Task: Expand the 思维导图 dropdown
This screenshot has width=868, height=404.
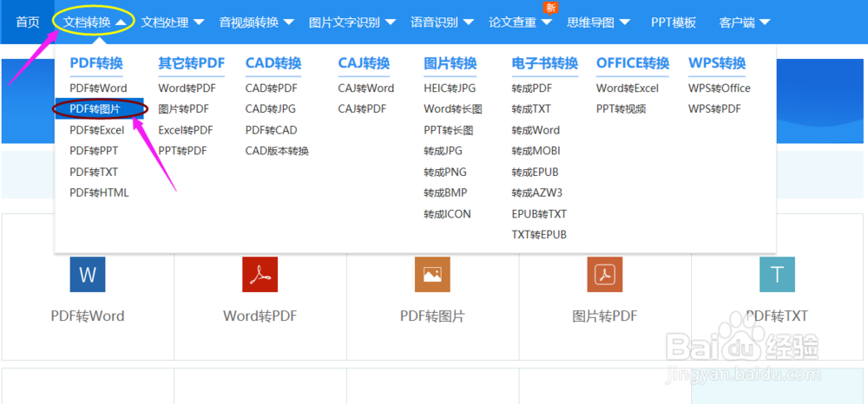Action: pos(598,22)
